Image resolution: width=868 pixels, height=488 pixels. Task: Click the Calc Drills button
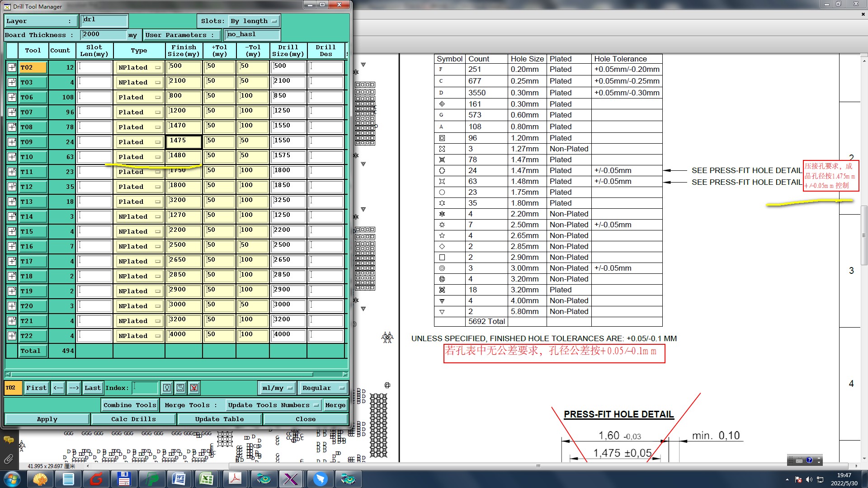pyautogui.click(x=133, y=419)
